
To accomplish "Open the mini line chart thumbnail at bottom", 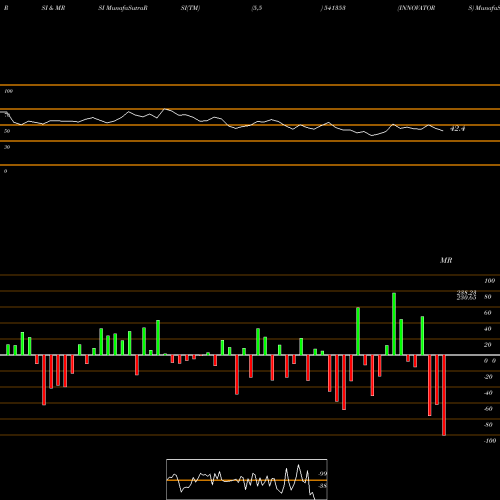I will [247, 479].
